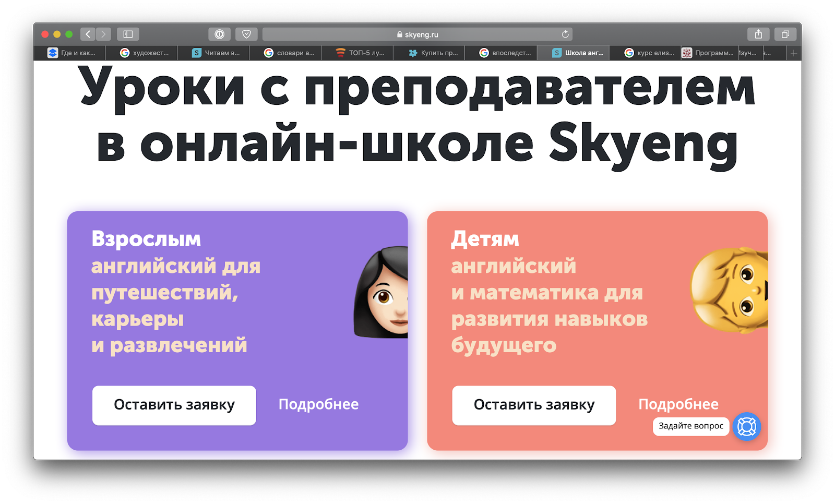
Task: Open the support chat lifebuoy widget
Action: coord(747,427)
